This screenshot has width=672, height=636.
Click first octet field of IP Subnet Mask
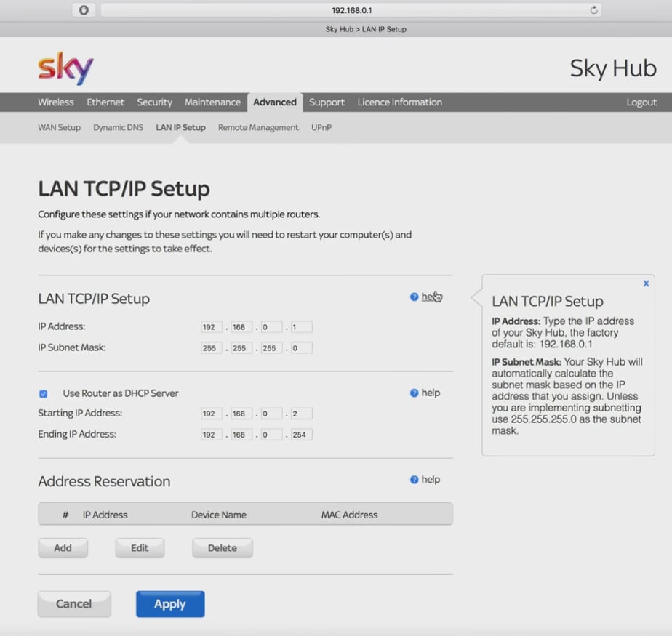pyautogui.click(x=212, y=347)
